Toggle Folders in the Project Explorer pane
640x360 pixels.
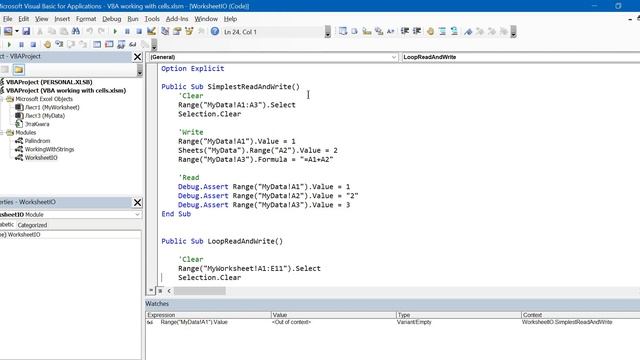[x=18, y=70]
